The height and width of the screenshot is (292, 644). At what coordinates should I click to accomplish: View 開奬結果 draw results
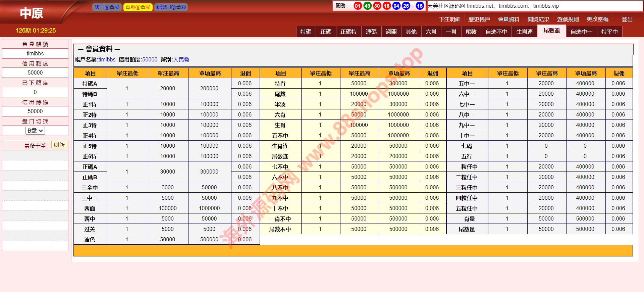(x=538, y=19)
